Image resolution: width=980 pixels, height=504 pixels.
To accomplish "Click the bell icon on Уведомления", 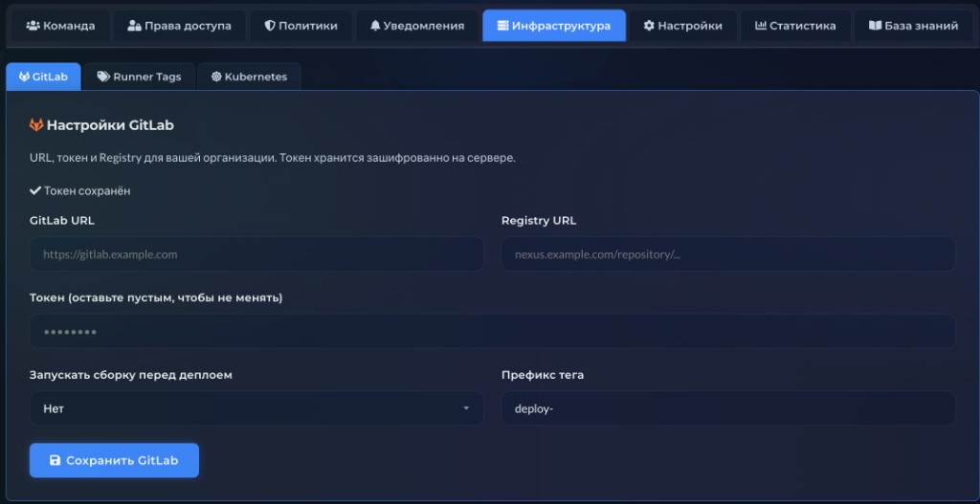I will (x=375, y=26).
